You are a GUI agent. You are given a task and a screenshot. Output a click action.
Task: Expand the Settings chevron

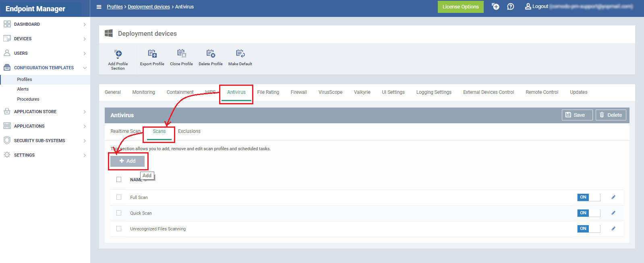pyautogui.click(x=85, y=155)
